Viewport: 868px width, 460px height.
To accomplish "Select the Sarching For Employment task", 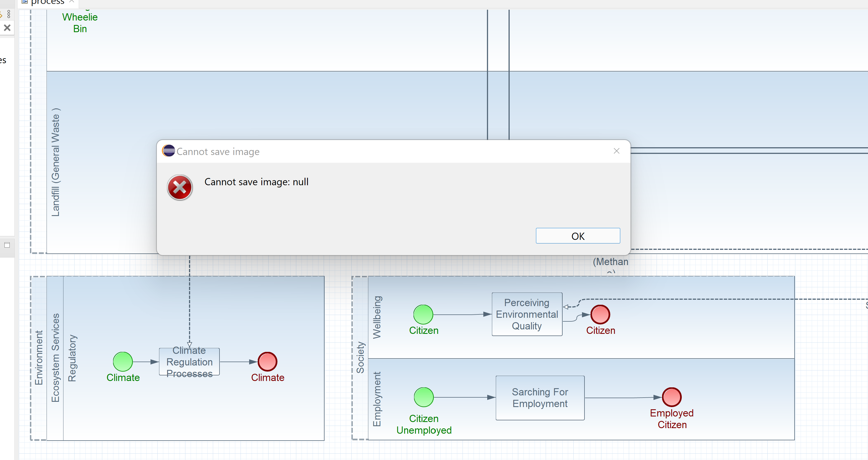I will coord(540,398).
